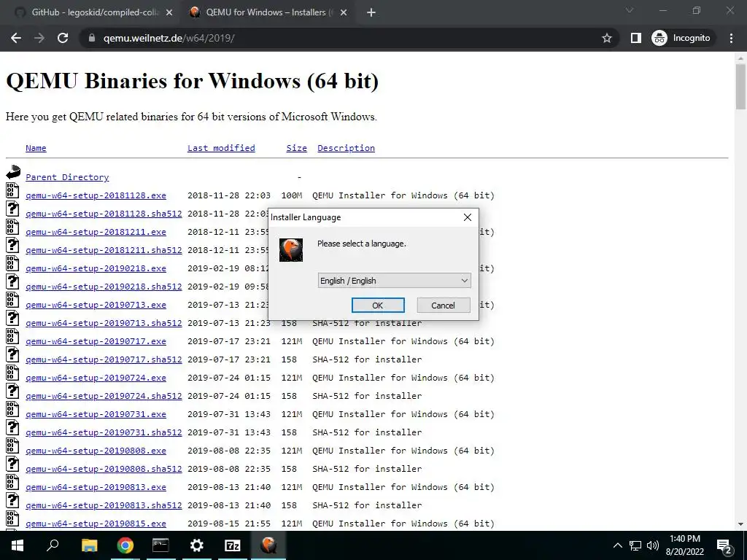Bookmark this page with the star icon
Screen dimensions: 747x560
coord(606,38)
